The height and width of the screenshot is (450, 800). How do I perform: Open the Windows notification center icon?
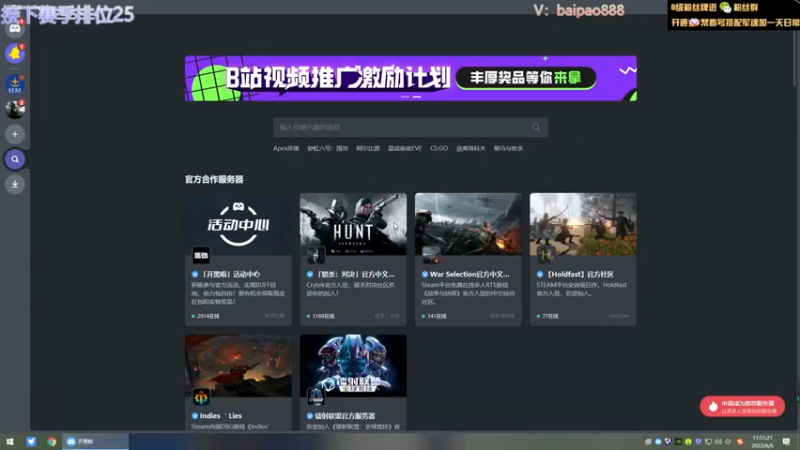pyautogui.click(x=786, y=441)
